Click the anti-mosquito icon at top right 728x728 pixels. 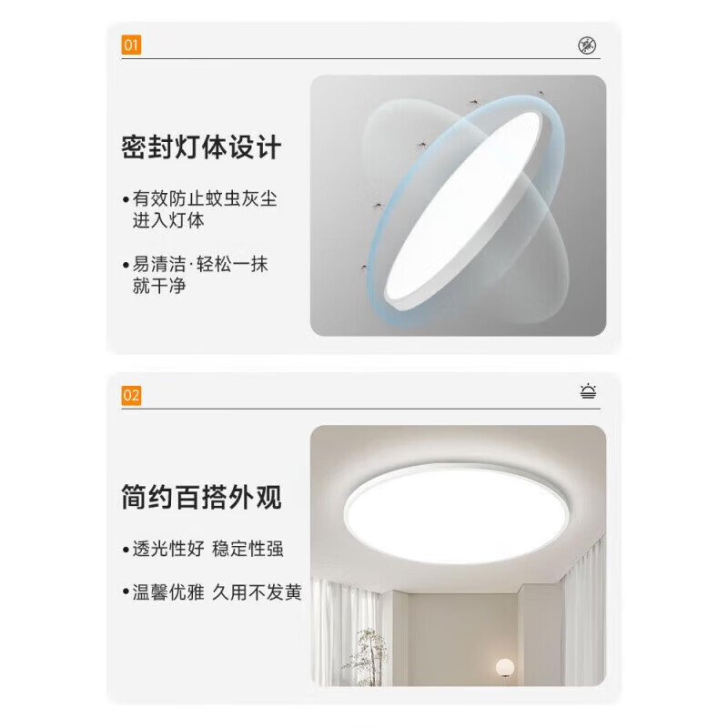tap(587, 45)
